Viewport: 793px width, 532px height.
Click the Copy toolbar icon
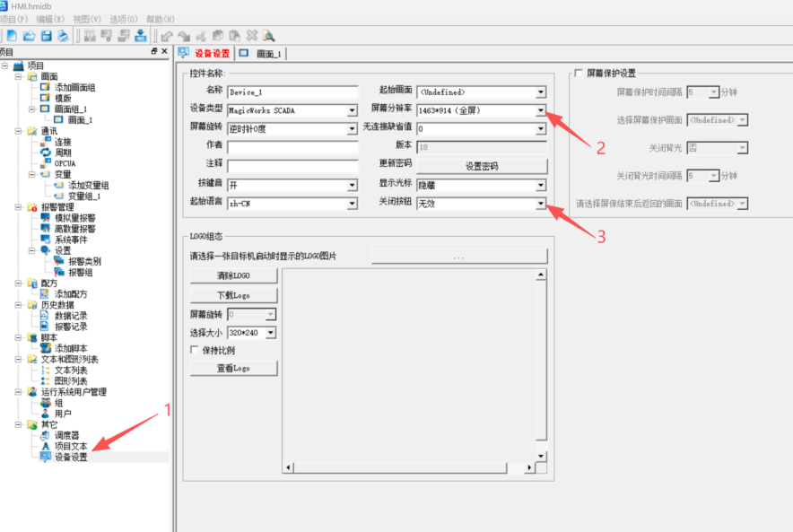tap(218, 35)
